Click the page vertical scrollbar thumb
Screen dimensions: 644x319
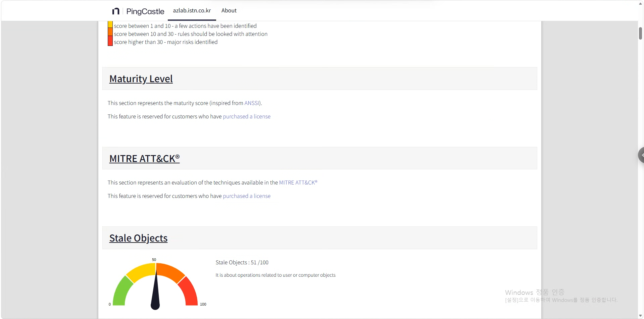point(640,33)
